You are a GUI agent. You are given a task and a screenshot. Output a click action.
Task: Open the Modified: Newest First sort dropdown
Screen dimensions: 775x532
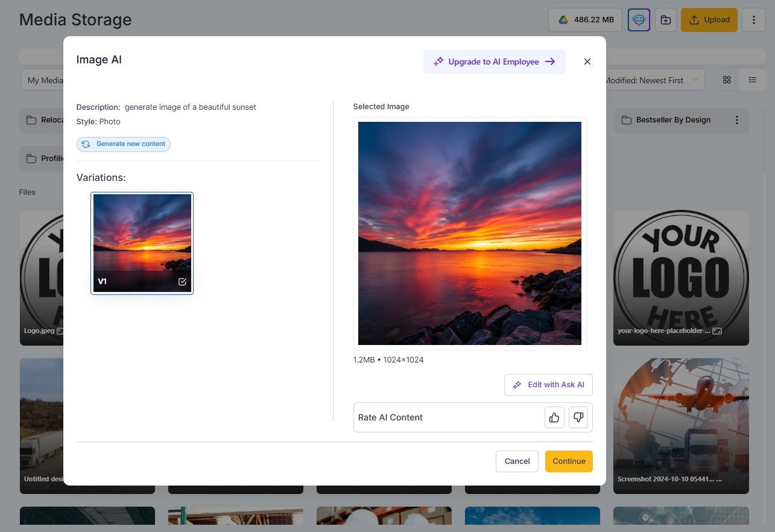(654, 80)
